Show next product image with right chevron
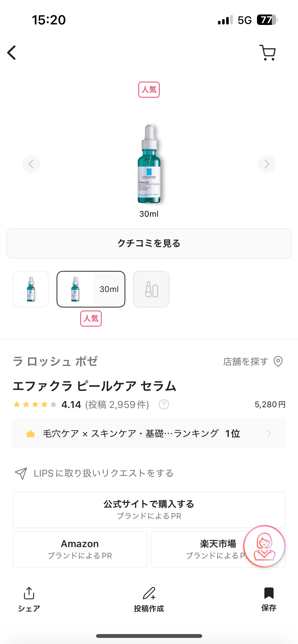The width and height of the screenshot is (298, 644). pos(267,164)
